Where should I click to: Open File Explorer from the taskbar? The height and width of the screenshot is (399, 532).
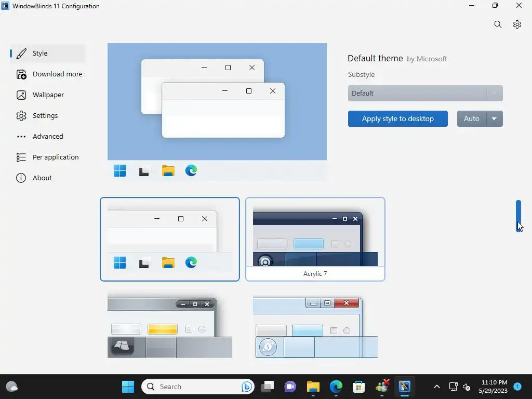click(313, 387)
